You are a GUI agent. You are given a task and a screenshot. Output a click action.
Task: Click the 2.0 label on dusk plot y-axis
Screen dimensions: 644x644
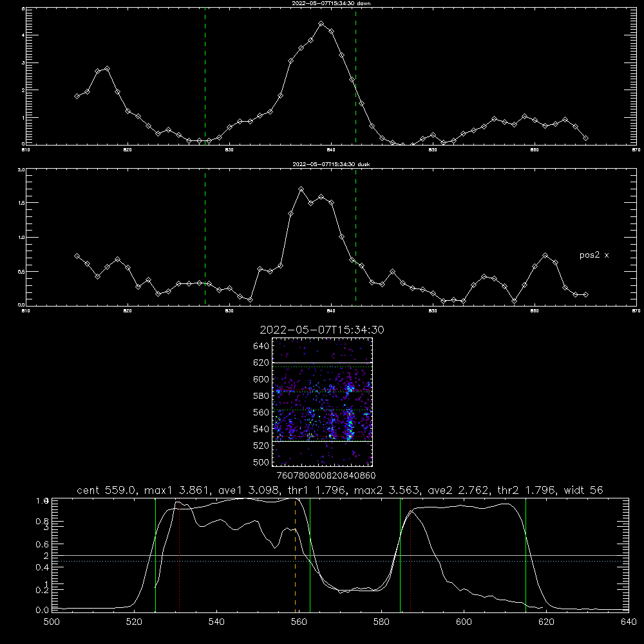(x=21, y=169)
